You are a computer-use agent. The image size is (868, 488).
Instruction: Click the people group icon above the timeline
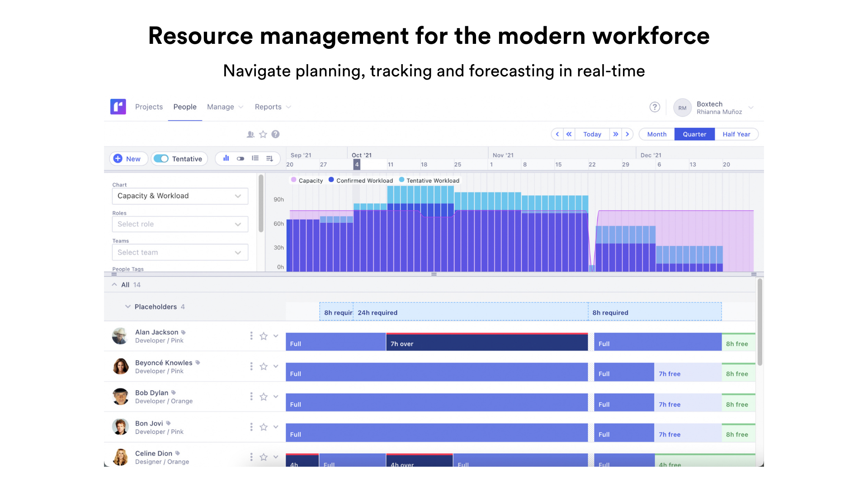point(250,134)
